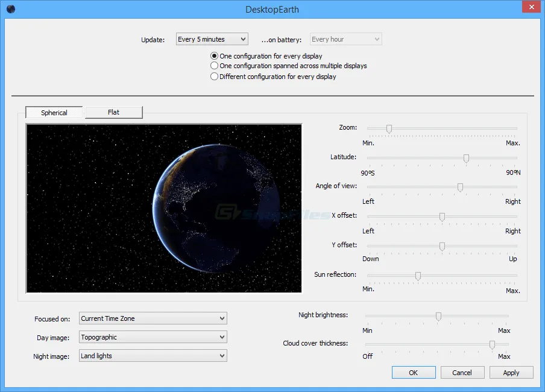
Task: Click the OK button
Action: (x=414, y=373)
